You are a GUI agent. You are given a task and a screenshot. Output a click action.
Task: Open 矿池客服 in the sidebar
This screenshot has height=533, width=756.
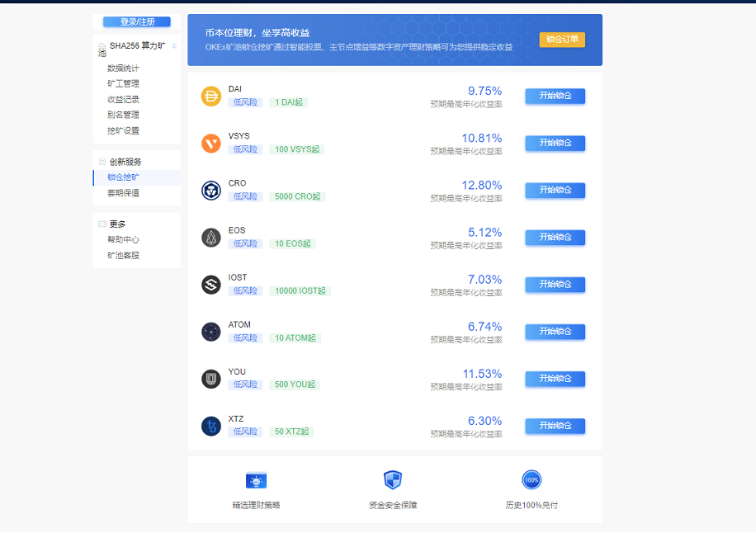coord(123,256)
